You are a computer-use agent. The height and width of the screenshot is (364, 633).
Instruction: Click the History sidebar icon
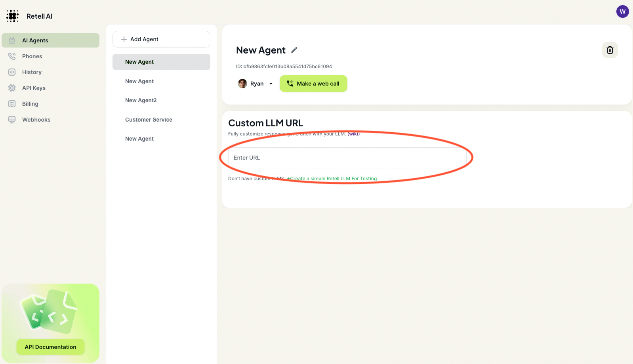click(12, 72)
